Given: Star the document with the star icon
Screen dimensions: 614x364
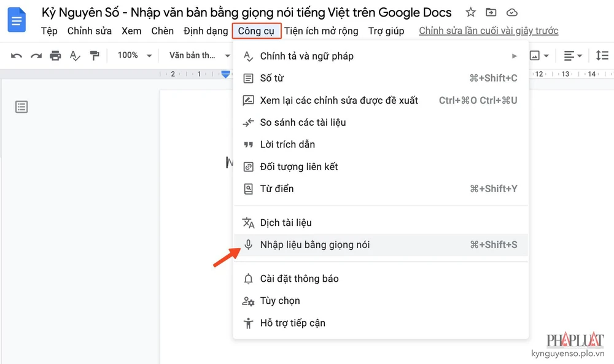Looking at the screenshot, I should [x=470, y=12].
